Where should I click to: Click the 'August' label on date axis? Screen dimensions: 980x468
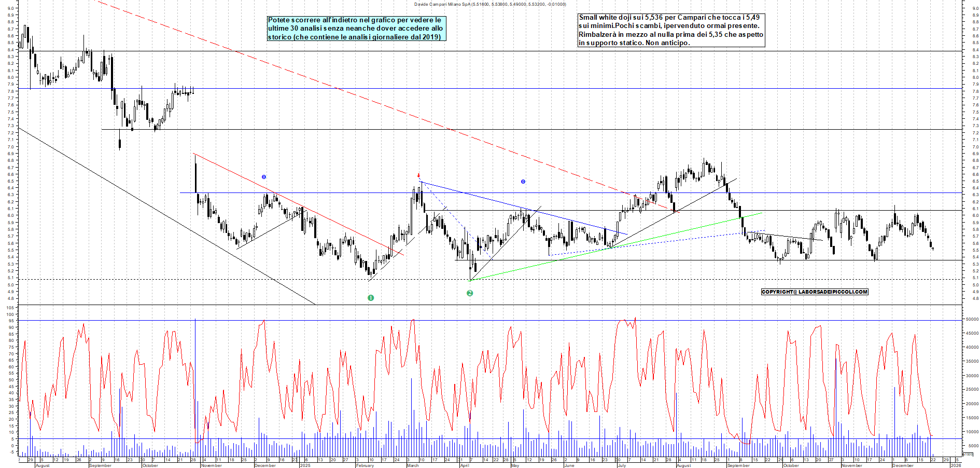pyautogui.click(x=43, y=465)
